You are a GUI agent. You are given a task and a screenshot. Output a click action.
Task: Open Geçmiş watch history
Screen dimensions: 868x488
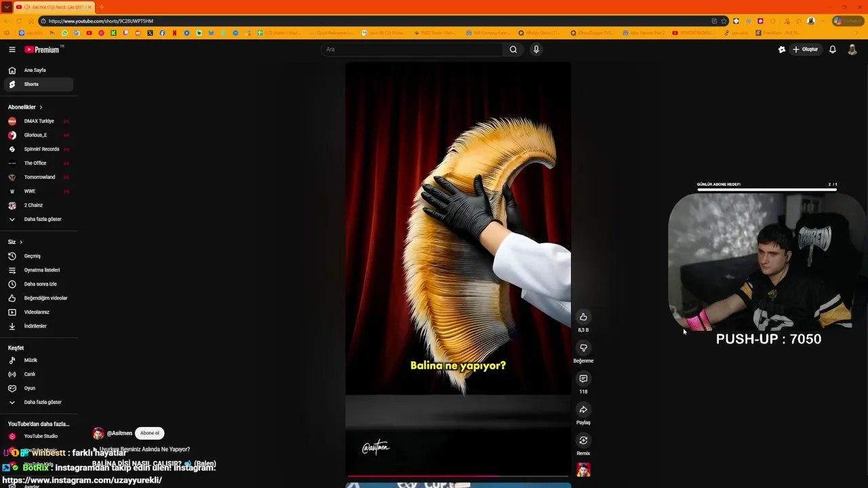point(37,256)
